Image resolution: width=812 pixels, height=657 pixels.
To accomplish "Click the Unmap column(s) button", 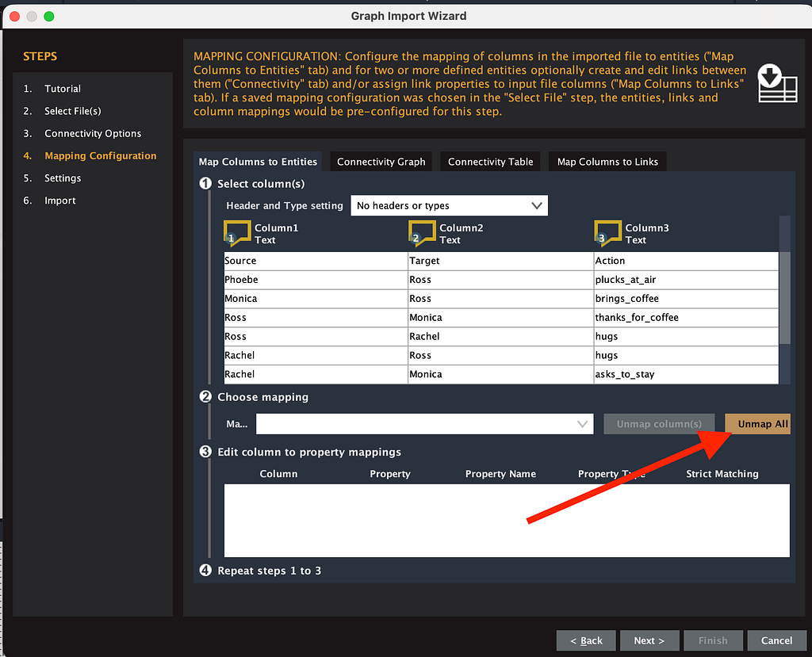I will [x=659, y=424].
